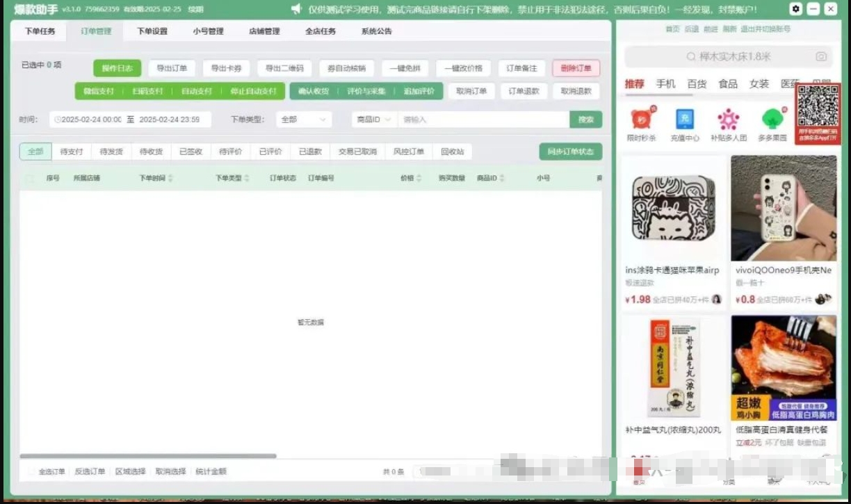Click 停止自动支付 button
851x504 pixels.
click(x=254, y=91)
